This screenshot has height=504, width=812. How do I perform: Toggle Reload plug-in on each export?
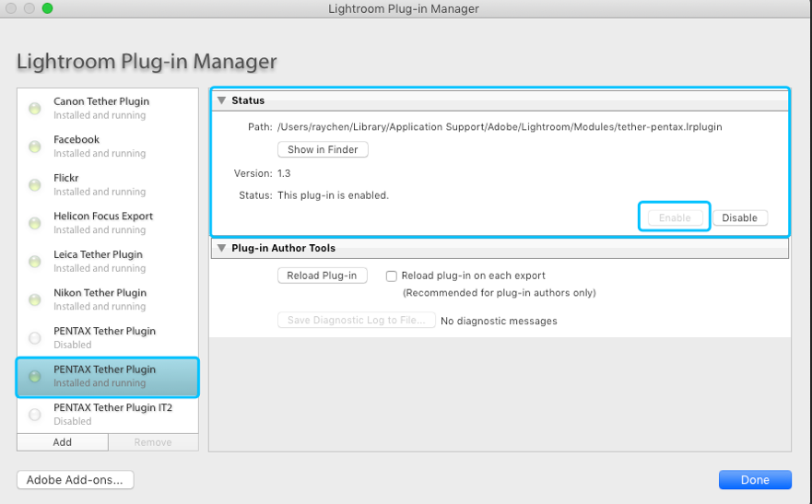point(392,276)
